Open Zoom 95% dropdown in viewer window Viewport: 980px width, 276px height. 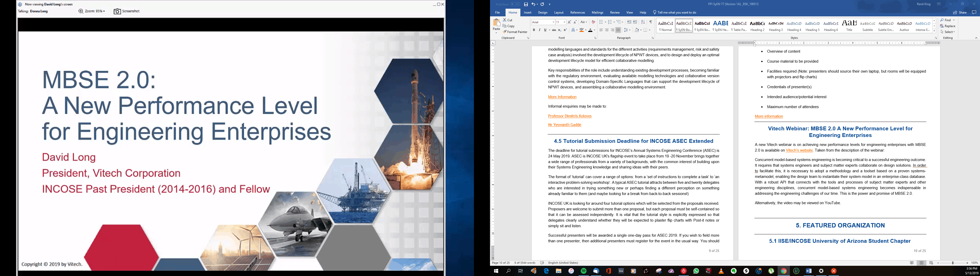pyautogui.click(x=92, y=11)
